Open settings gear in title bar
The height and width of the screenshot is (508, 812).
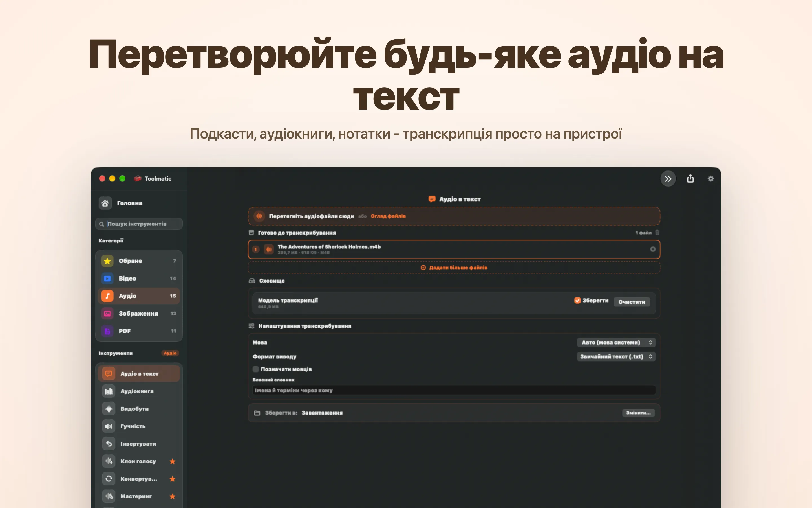point(710,179)
